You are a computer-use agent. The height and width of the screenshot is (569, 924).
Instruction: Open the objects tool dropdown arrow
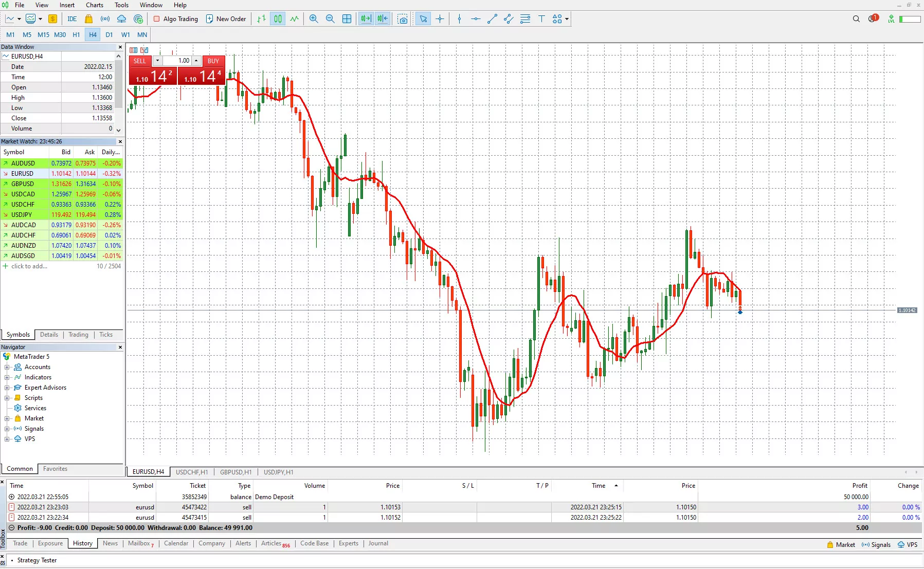tap(567, 19)
